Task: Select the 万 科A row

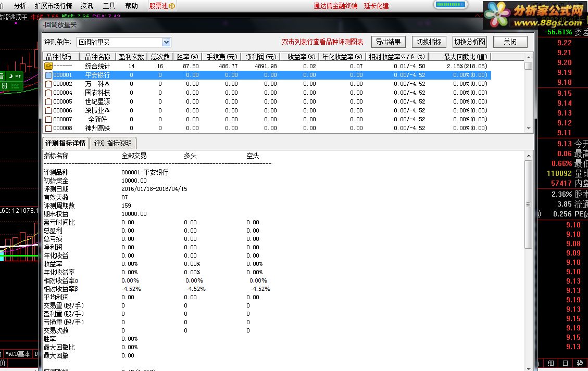Action: pyautogui.click(x=267, y=84)
